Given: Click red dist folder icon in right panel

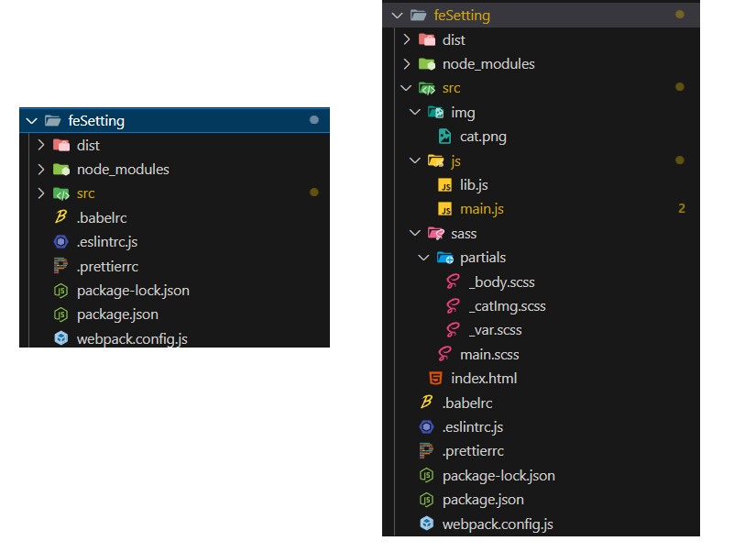Looking at the screenshot, I should (x=427, y=39).
